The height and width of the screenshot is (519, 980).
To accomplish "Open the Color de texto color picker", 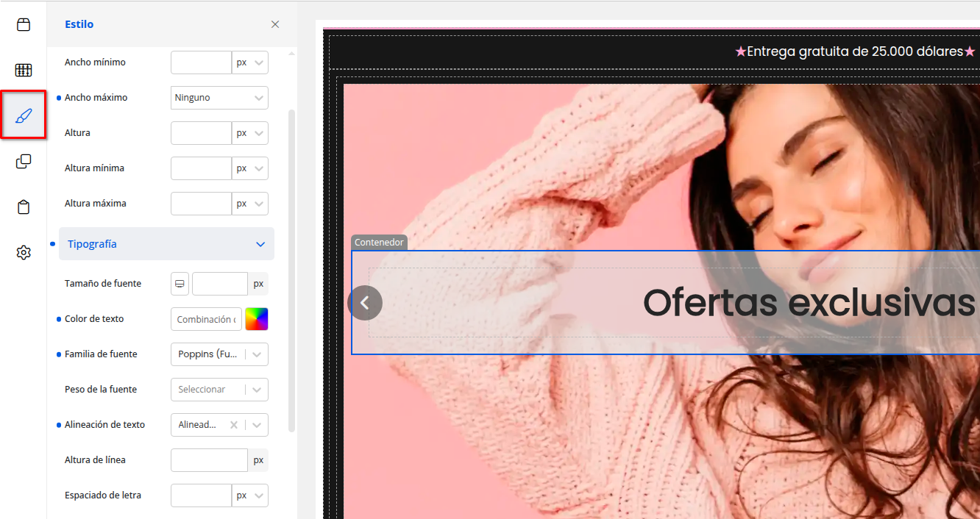I will pos(257,319).
